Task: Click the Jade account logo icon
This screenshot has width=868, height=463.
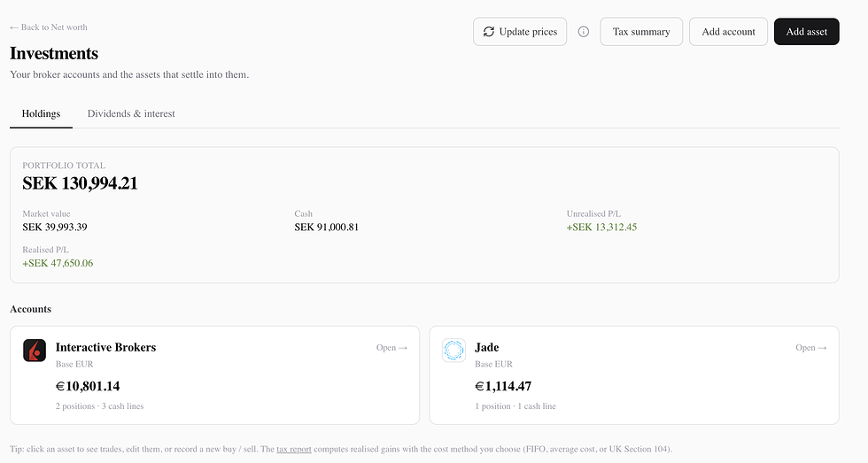Action: (453, 351)
